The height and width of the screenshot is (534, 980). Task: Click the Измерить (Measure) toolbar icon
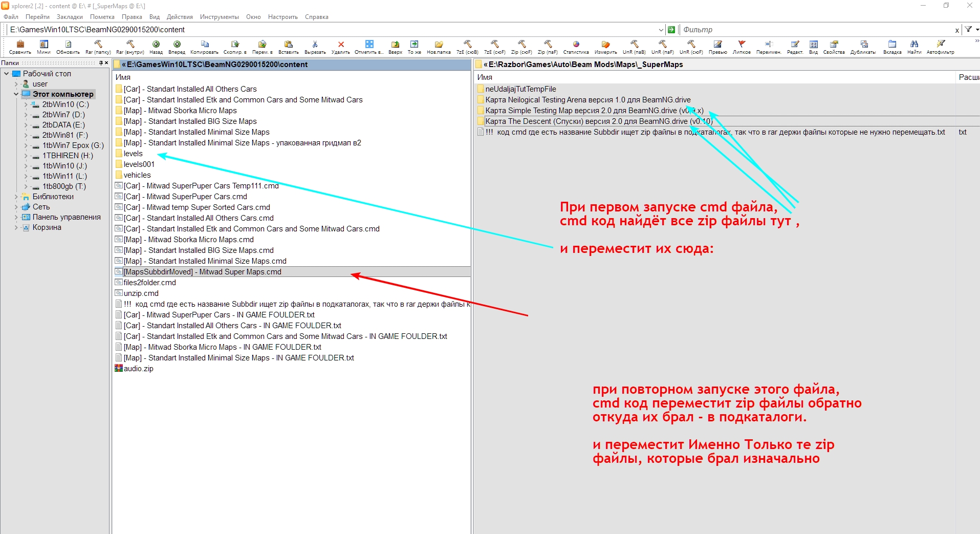(x=605, y=44)
